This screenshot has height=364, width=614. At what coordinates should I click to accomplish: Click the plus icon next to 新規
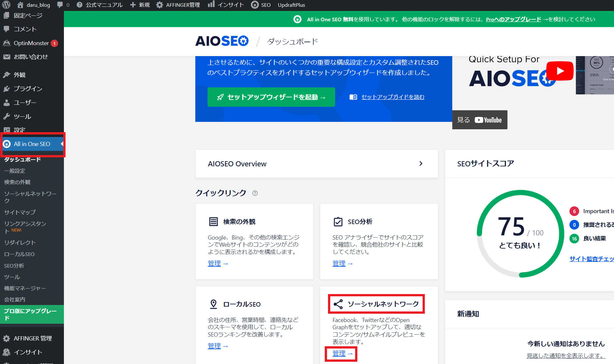point(133,5)
